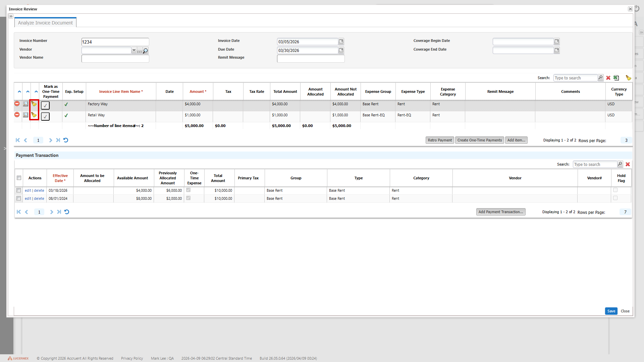The height and width of the screenshot is (362, 644).
Task: Expand the second column chevron in line items header
Action: pos(28,92)
